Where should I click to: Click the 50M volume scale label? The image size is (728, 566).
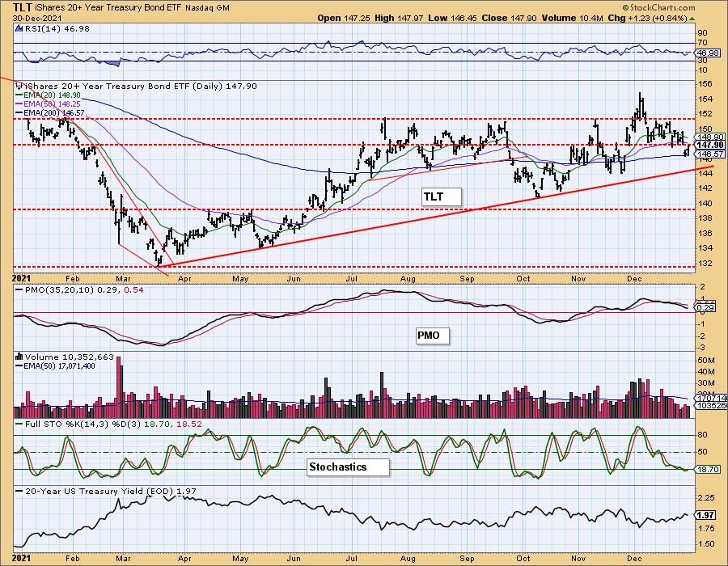tap(705, 361)
